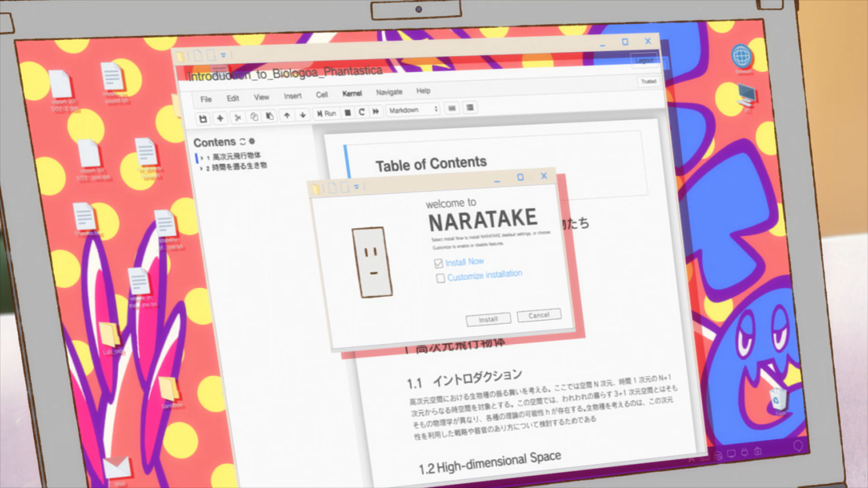The width and height of the screenshot is (868, 488).
Task: Expand section 2 in Contens tree
Action: (201, 168)
